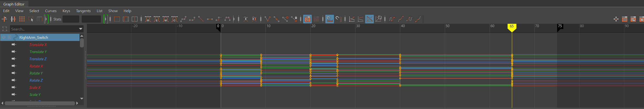Apply E tangent type icon
This screenshot has height=109, width=644.
(157, 19)
